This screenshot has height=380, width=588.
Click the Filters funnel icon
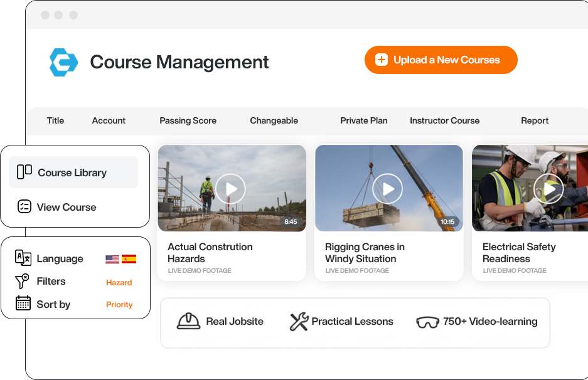[23, 281]
